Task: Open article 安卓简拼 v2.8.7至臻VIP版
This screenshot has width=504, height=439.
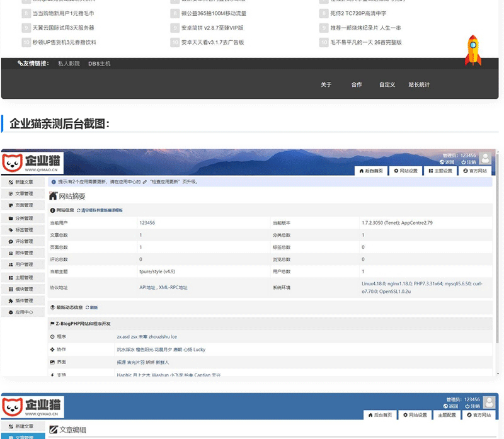Action: (x=212, y=28)
